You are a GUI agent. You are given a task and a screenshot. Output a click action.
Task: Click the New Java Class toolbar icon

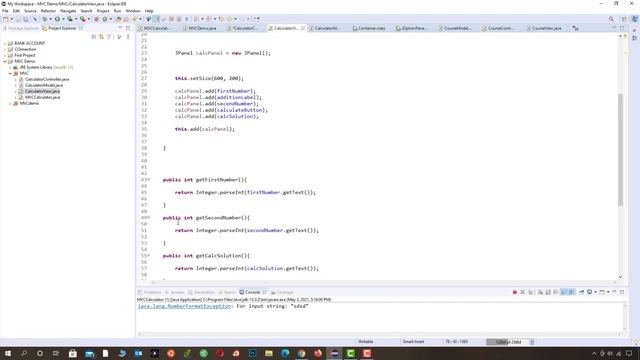click(105, 19)
